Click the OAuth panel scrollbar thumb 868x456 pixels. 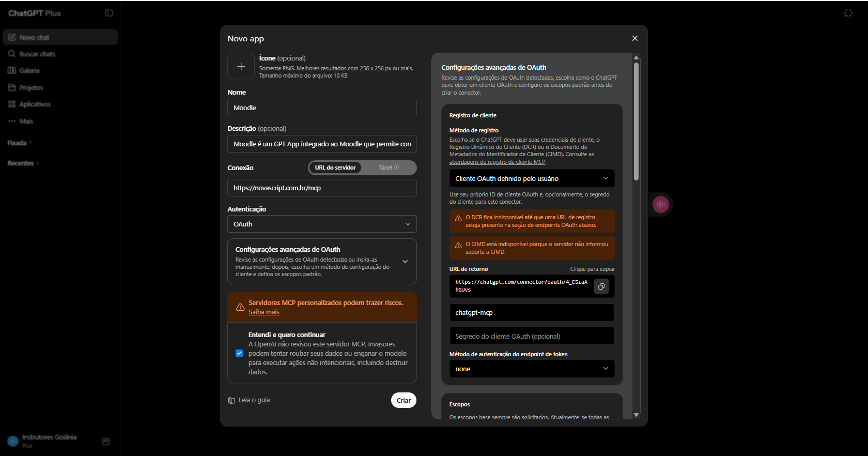636,121
